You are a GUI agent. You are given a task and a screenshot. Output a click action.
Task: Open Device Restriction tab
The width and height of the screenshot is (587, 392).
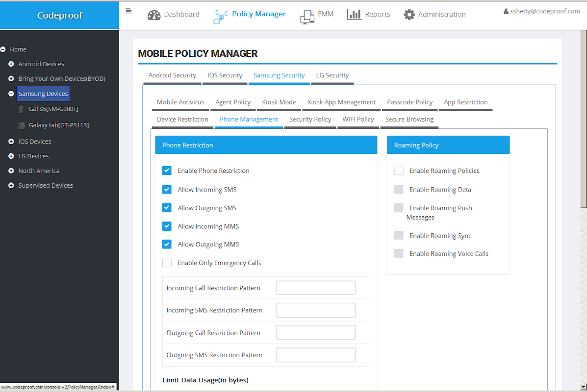182,120
